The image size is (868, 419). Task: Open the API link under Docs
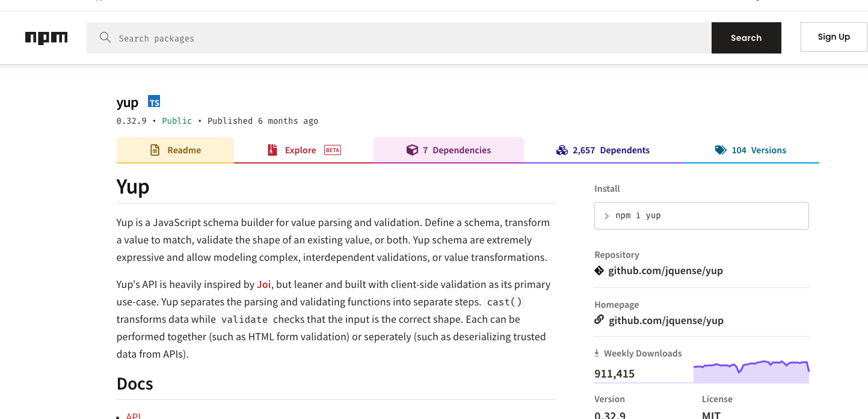[x=134, y=416]
